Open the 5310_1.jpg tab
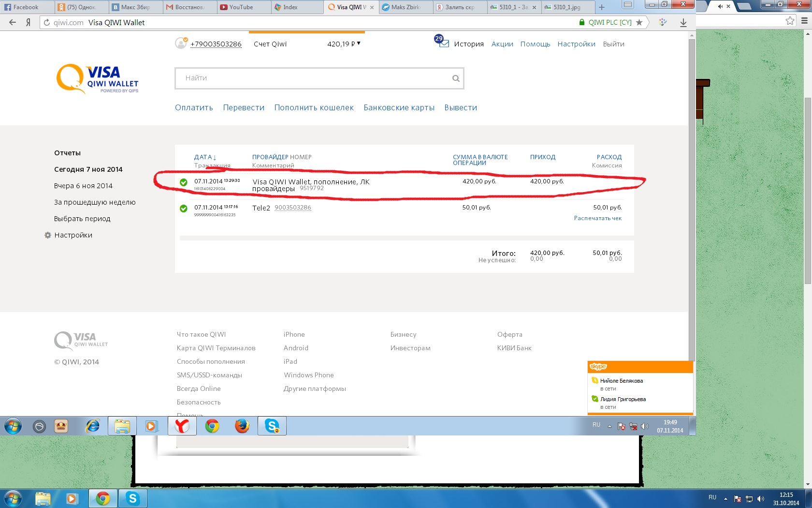 pyautogui.click(x=567, y=7)
